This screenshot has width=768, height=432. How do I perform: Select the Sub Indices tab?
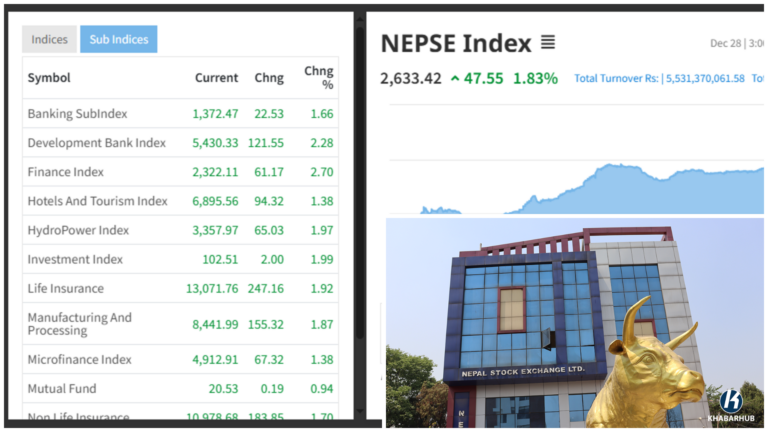click(118, 39)
